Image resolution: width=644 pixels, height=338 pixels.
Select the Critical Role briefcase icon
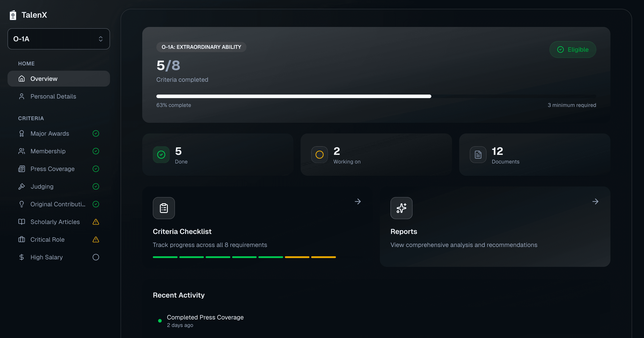[x=22, y=239]
